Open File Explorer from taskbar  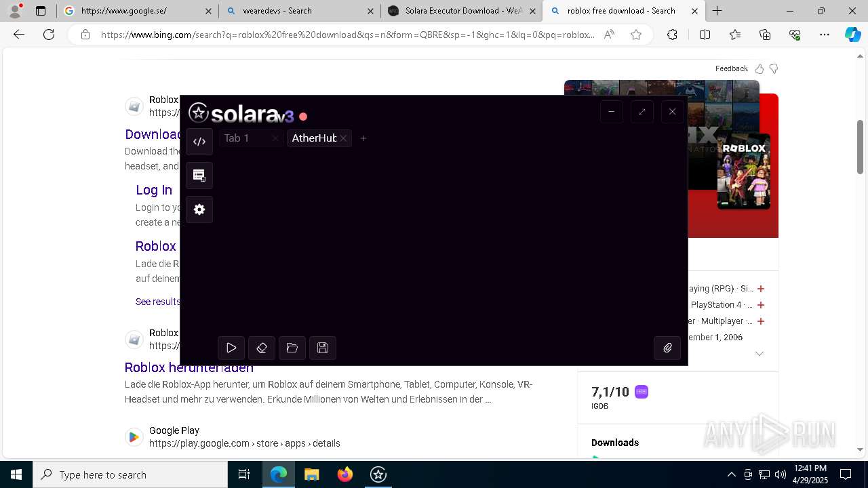311,474
